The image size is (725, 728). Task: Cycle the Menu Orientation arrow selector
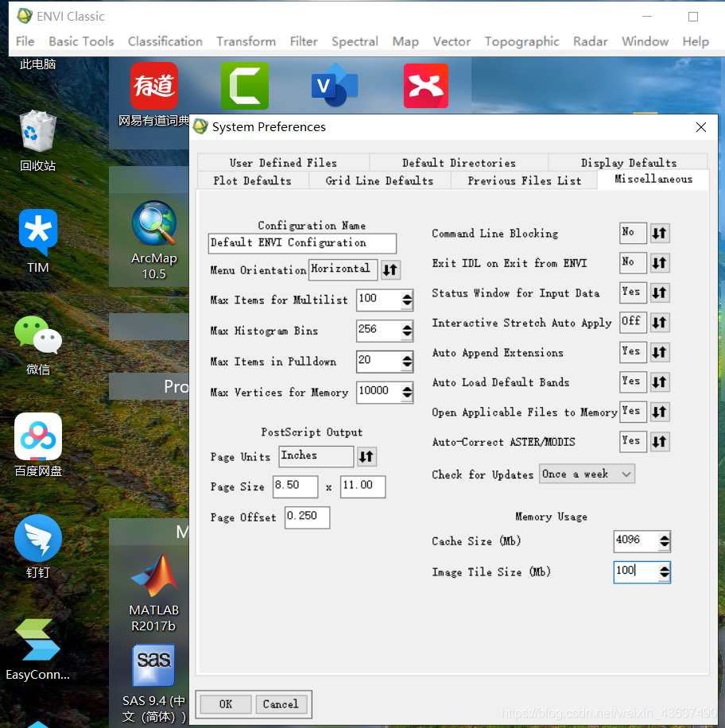390,269
